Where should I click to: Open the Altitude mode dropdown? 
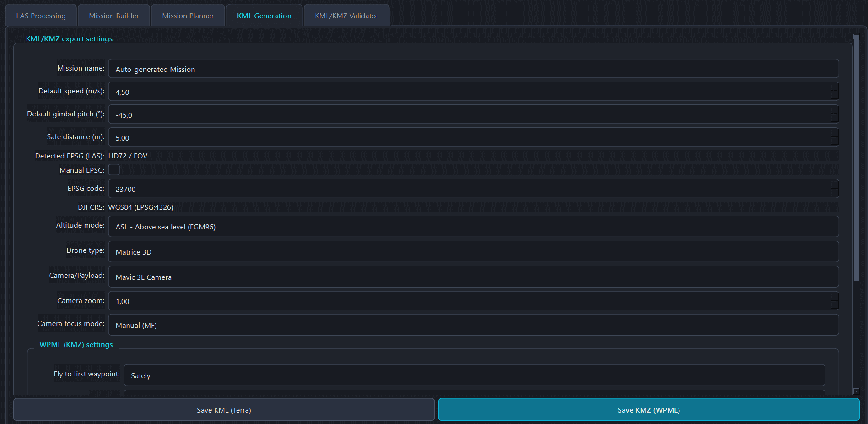coord(473,227)
